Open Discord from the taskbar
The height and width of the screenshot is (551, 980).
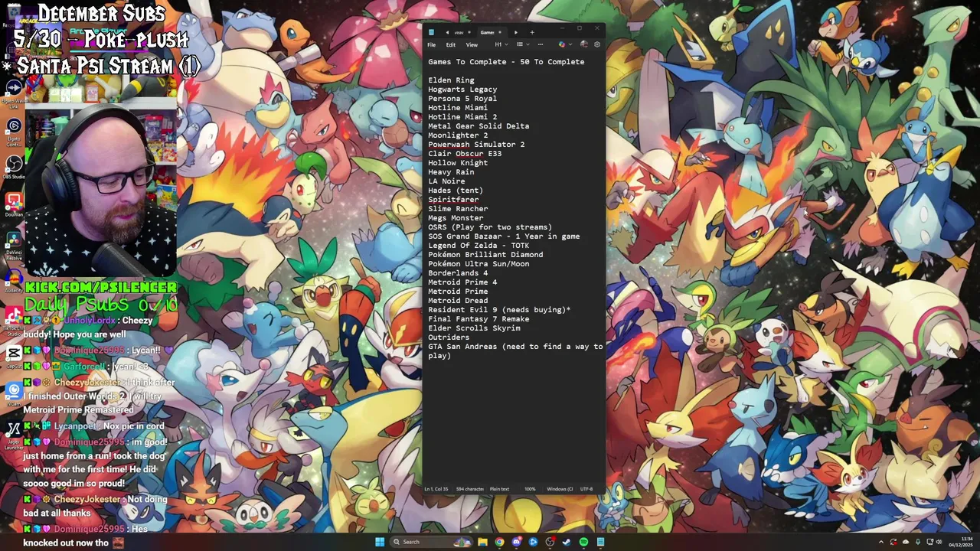coord(517,542)
